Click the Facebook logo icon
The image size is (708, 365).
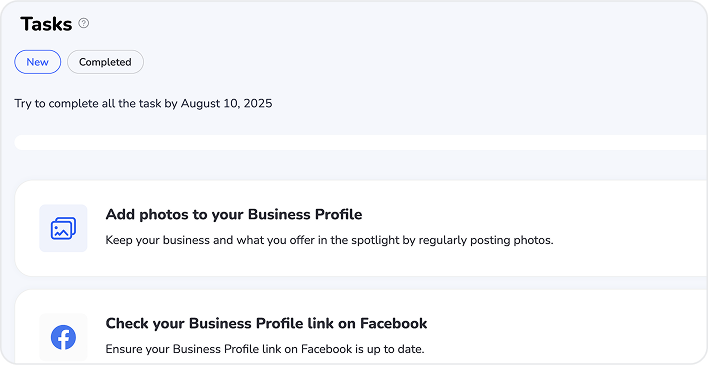[x=63, y=337]
